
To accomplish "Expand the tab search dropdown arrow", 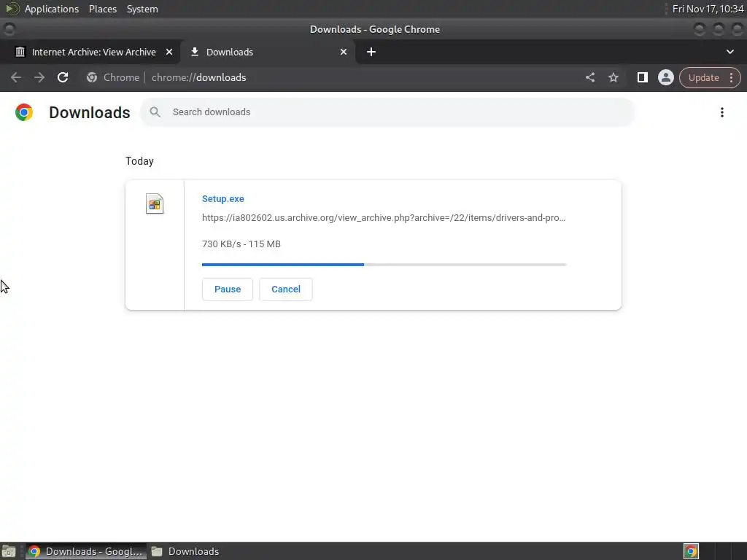I will tap(729, 52).
